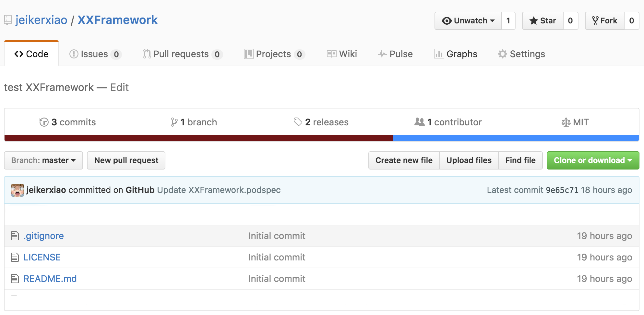Click the Pull requests merge icon
The image size is (644, 315).
(x=147, y=54)
